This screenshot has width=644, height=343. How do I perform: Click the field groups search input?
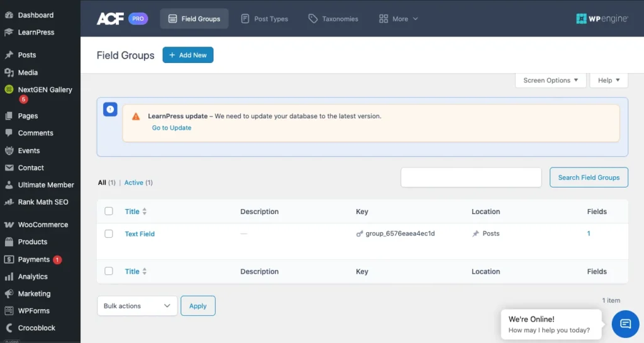(470, 177)
